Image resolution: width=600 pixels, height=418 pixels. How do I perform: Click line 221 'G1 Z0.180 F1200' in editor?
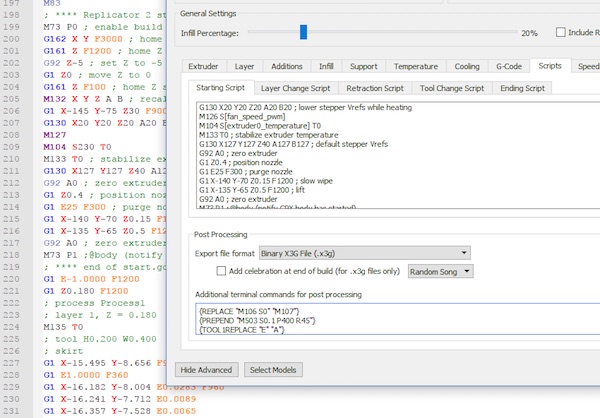pos(86,291)
